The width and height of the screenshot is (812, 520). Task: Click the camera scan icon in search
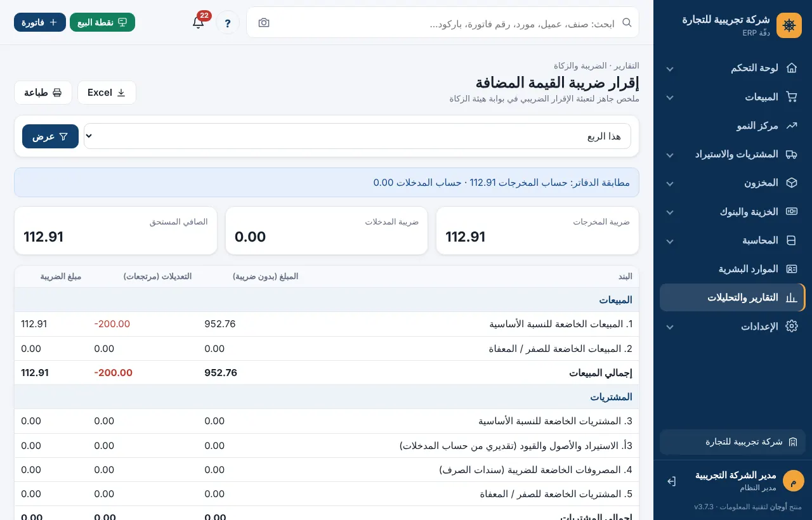click(x=264, y=23)
